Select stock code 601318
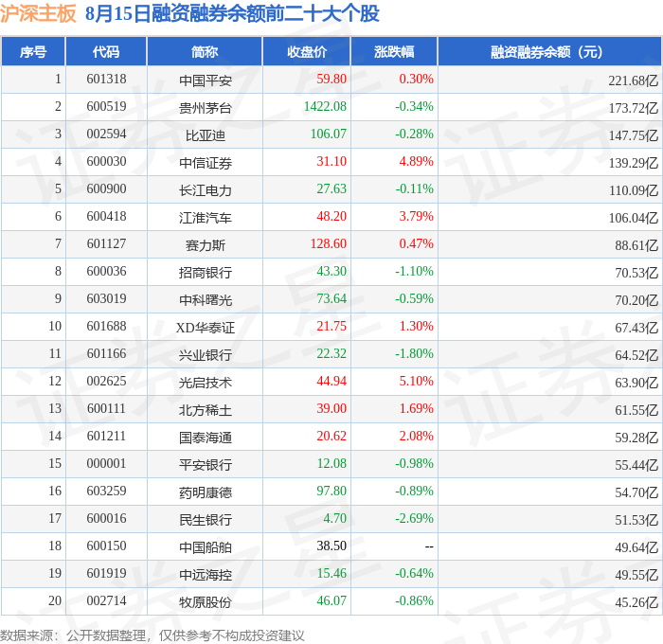 click(x=106, y=79)
